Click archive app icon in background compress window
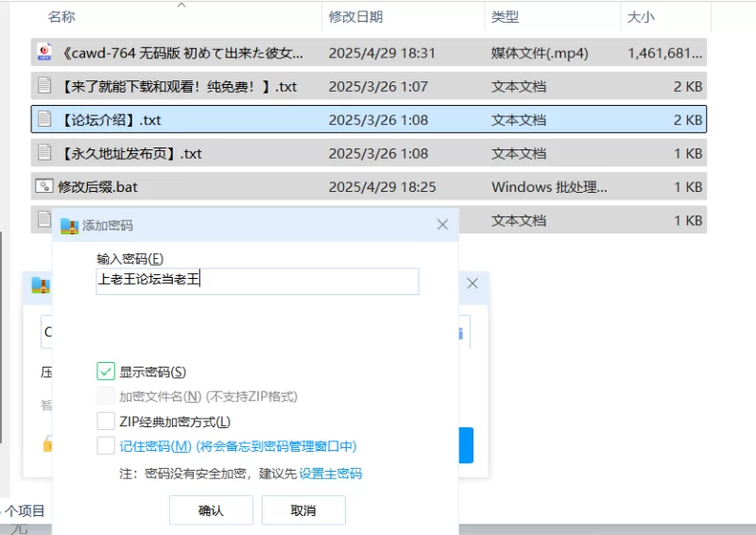Screen dimensions: 756x535 tap(41, 285)
